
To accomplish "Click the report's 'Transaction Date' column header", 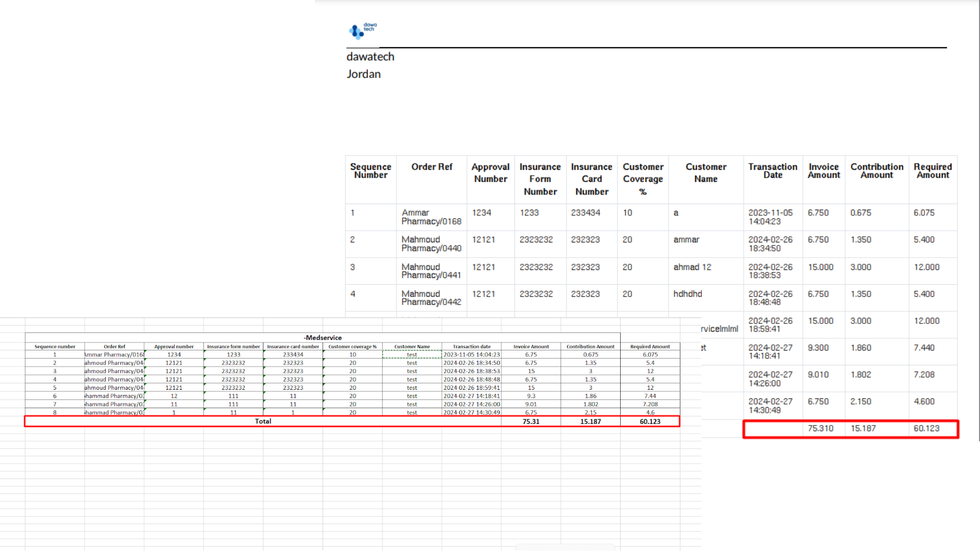I will tap(772, 171).
